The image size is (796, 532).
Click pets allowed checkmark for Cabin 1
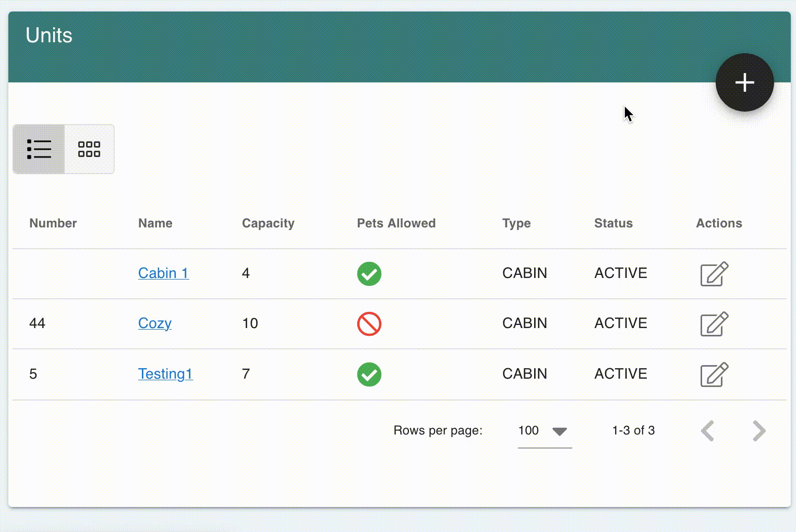coord(369,274)
